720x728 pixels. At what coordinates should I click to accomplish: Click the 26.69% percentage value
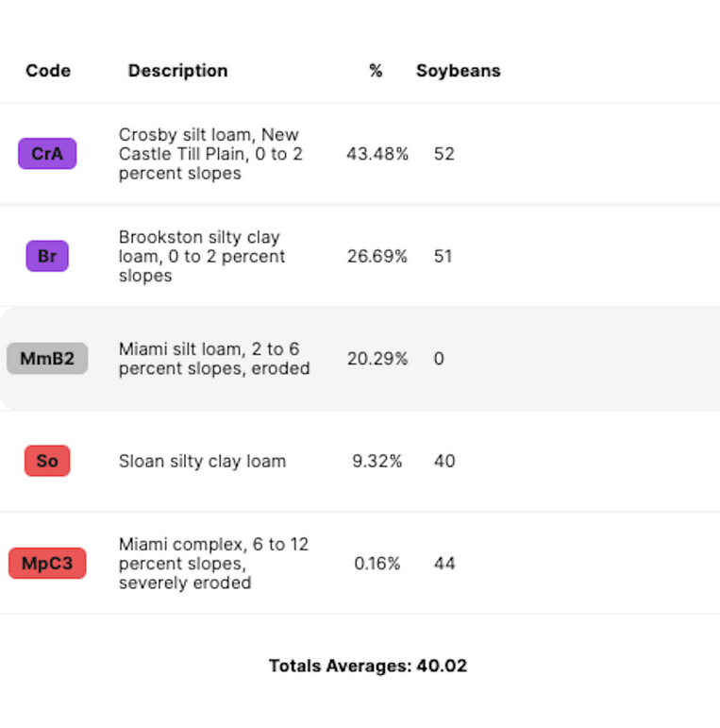coord(377,256)
